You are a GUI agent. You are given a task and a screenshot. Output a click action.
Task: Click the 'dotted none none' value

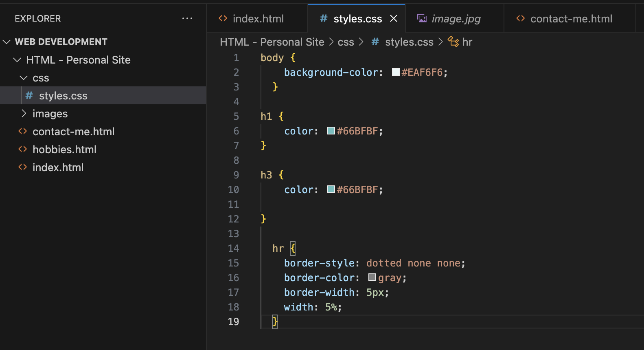(x=414, y=263)
